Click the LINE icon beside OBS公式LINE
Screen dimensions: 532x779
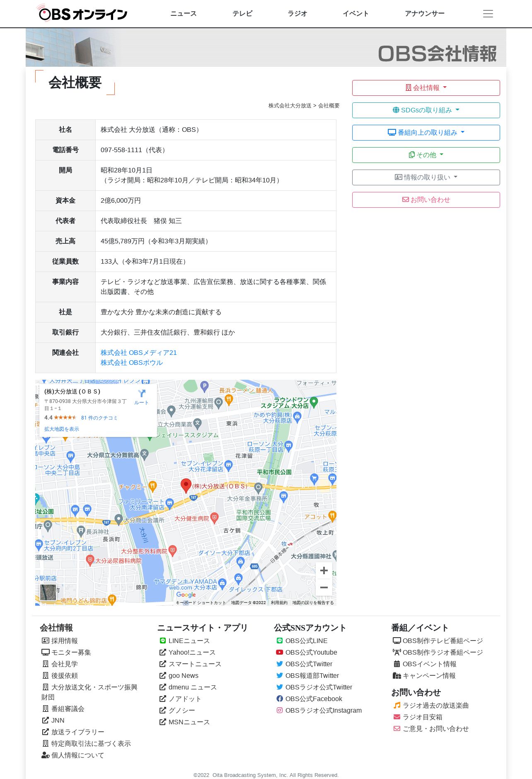point(280,641)
